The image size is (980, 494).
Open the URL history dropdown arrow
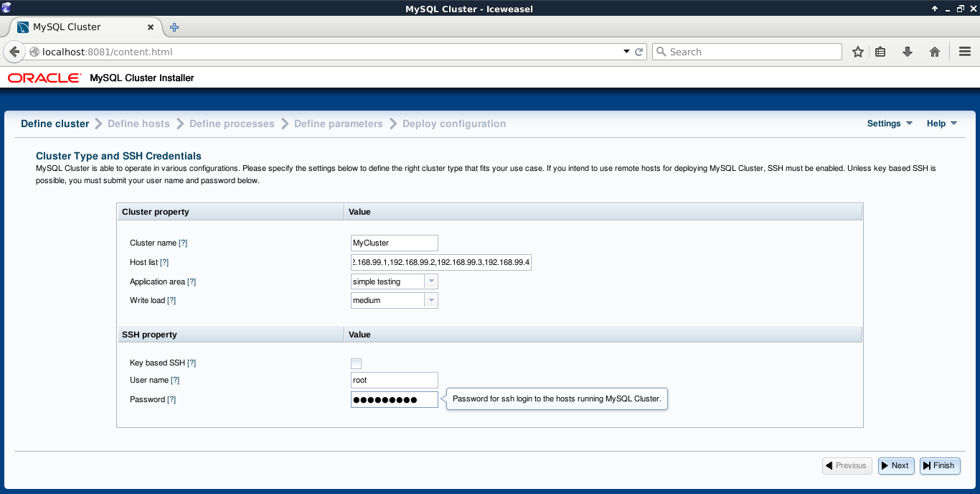626,52
